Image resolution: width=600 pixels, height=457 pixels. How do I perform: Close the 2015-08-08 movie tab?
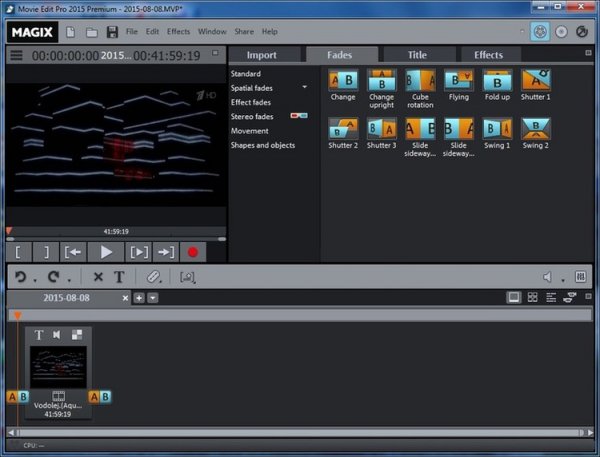[125, 298]
